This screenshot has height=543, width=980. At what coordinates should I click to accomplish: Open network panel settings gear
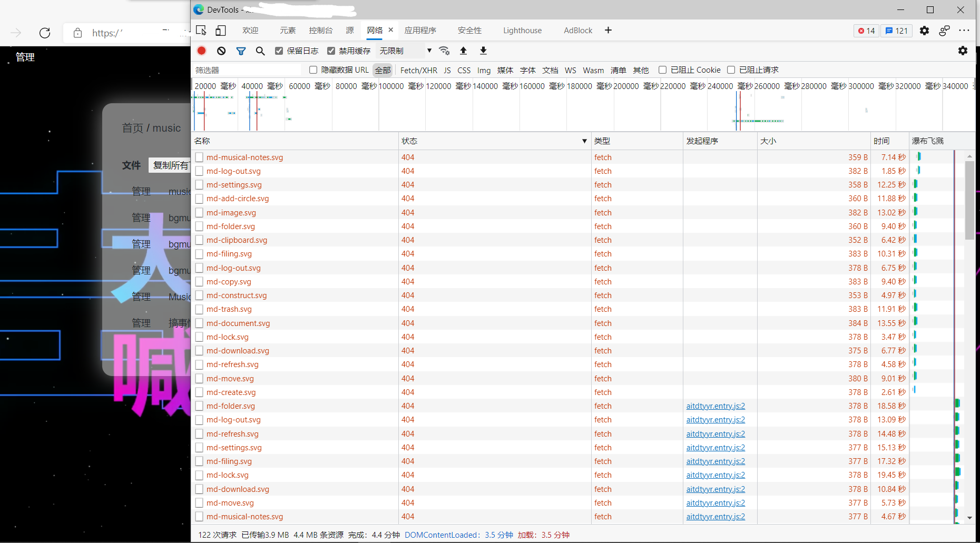click(963, 51)
